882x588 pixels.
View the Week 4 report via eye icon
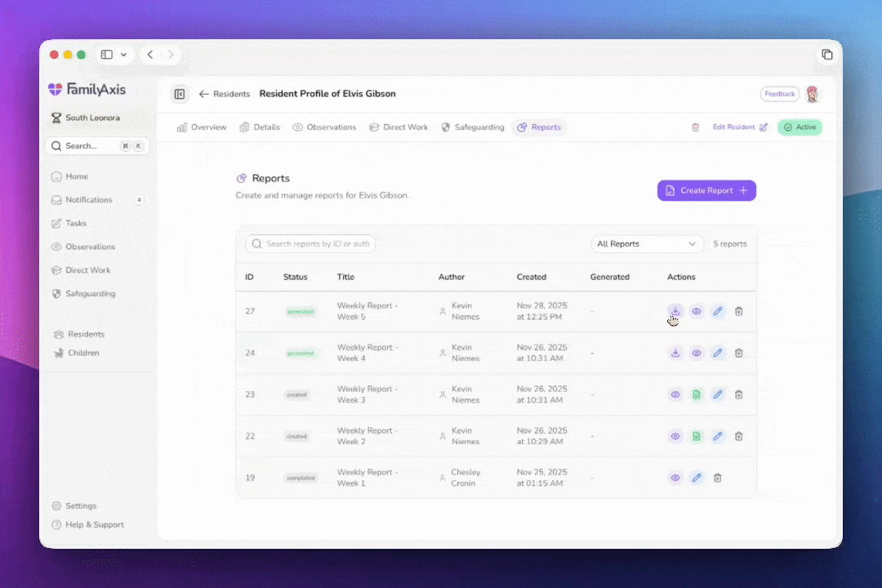click(x=697, y=353)
